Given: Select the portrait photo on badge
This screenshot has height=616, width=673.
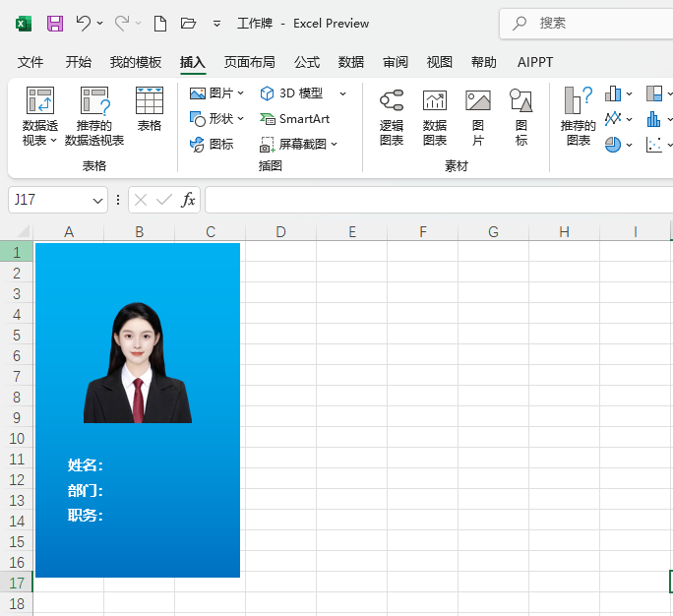Looking at the screenshot, I should point(137,362).
